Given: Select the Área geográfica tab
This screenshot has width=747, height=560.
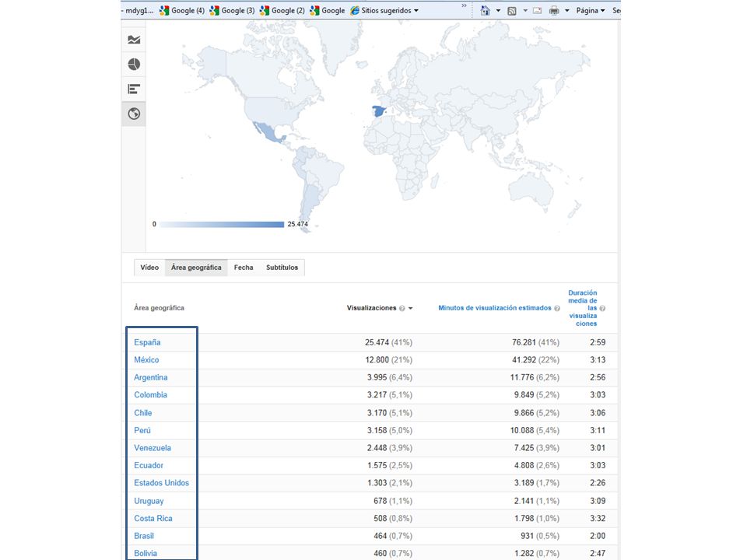Looking at the screenshot, I should point(196,268).
